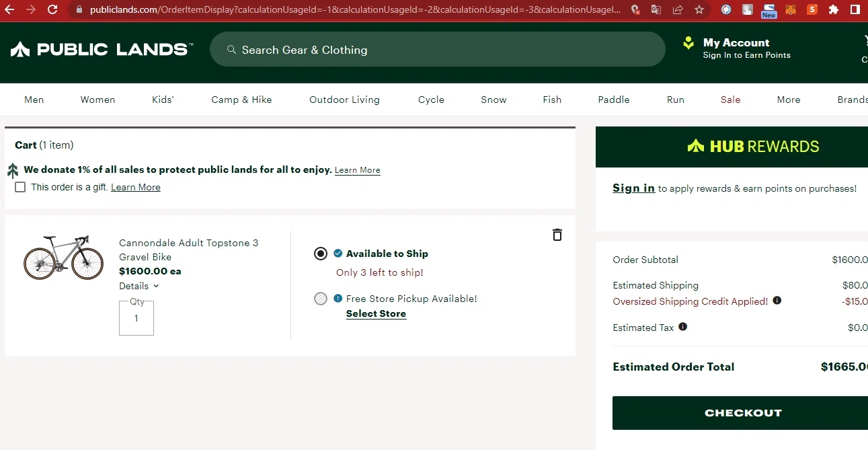The width and height of the screenshot is (868, 450).
Task: Click the Select Store link
Action: [x=377, y=313]
